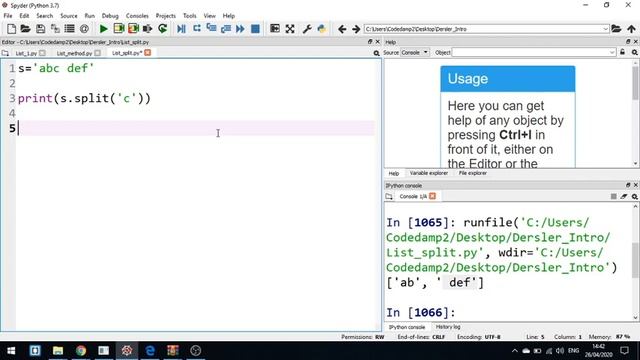
Task: Continue execution until next breakpoint
Action: click(x=240, y=29)
